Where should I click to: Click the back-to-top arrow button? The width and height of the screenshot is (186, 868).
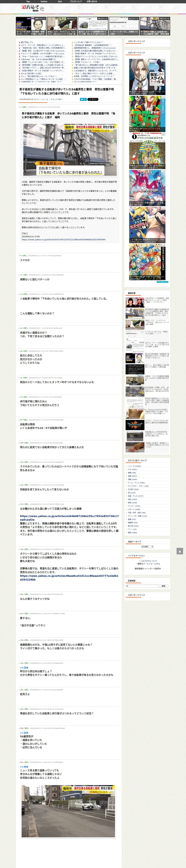click(180, 551)
